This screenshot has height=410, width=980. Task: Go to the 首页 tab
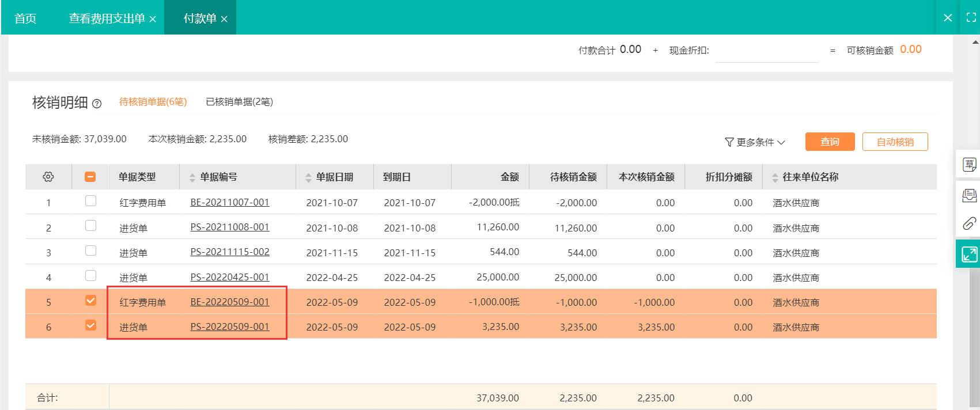click(25, 18)
